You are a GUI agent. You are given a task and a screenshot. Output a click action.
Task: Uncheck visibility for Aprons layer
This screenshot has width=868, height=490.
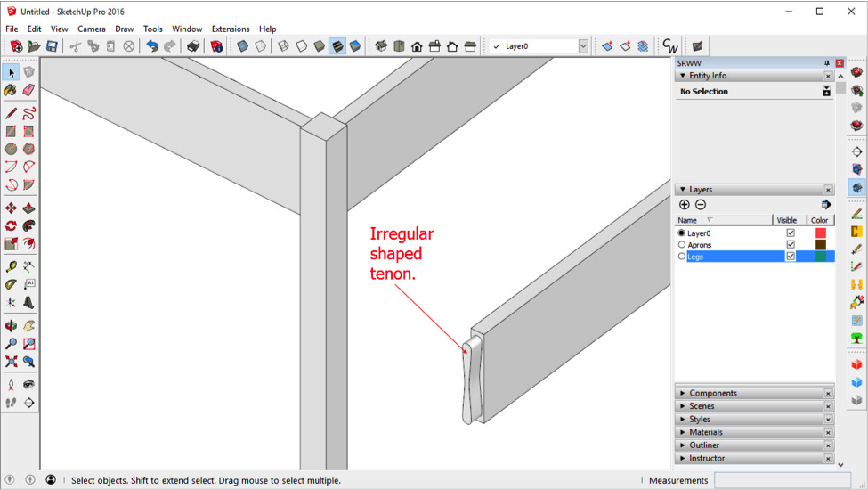[x=790, y=244]
